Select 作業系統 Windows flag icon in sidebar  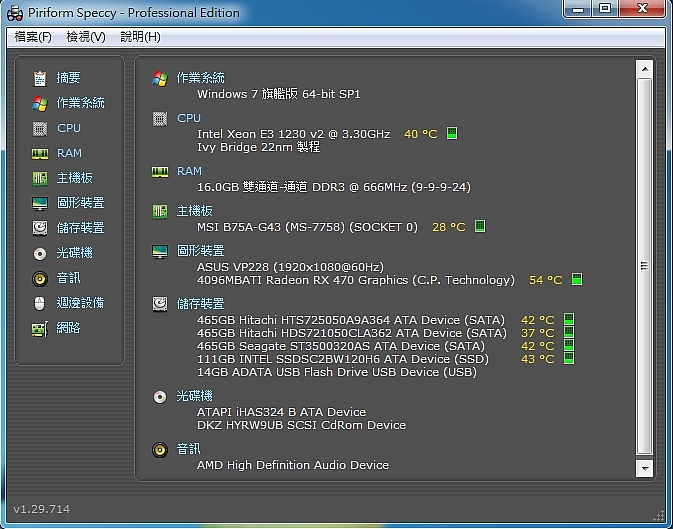point(40,103)
